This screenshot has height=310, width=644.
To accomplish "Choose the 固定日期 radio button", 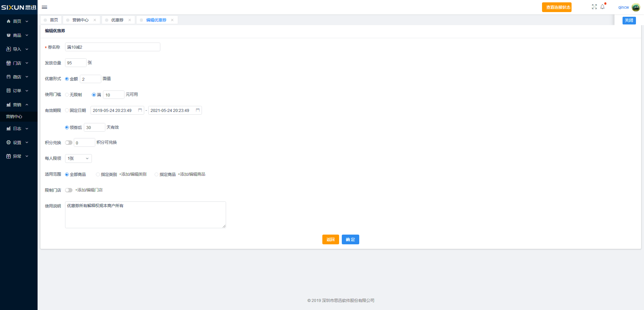I will (67, 111).
